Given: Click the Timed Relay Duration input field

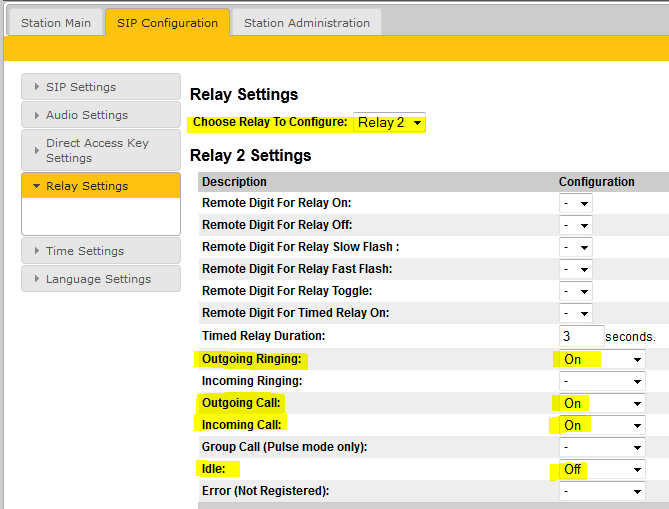Looking at the screenshot, I should 581,336.
